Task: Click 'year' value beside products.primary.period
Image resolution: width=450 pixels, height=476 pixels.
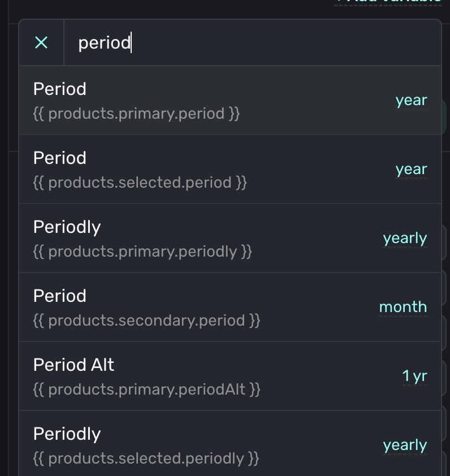Action: click(411, 100)
